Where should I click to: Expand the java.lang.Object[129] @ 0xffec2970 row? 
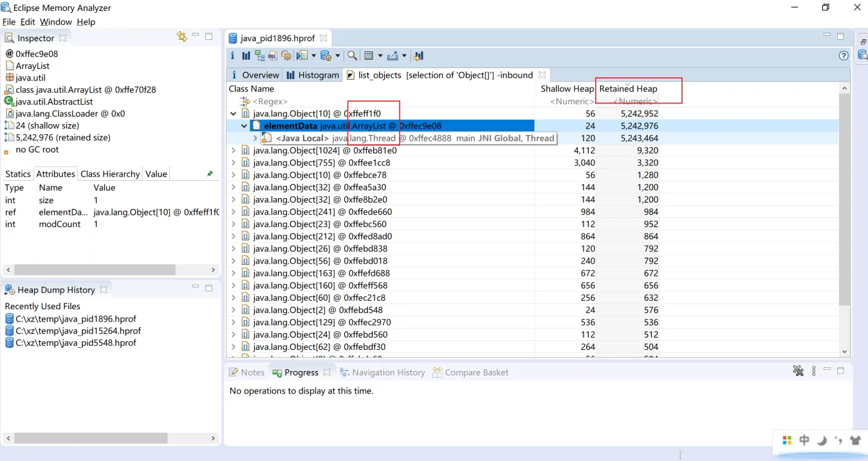point(233,322)
